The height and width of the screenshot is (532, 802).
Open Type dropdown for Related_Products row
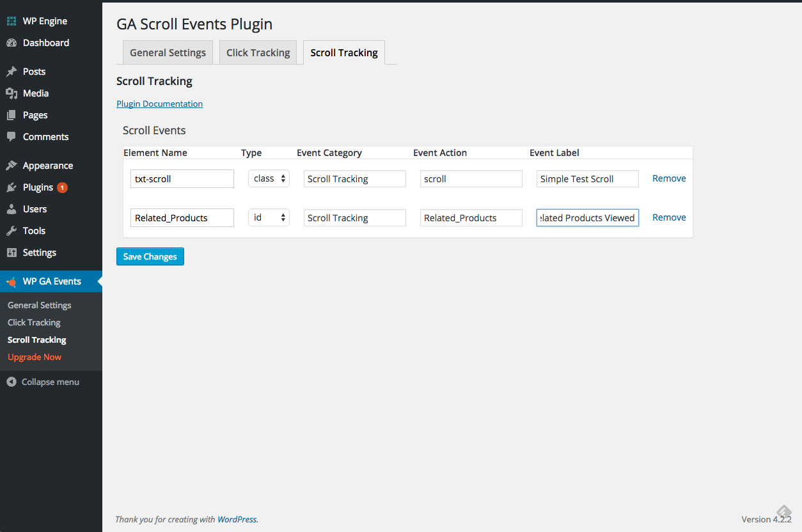[269, 217]
